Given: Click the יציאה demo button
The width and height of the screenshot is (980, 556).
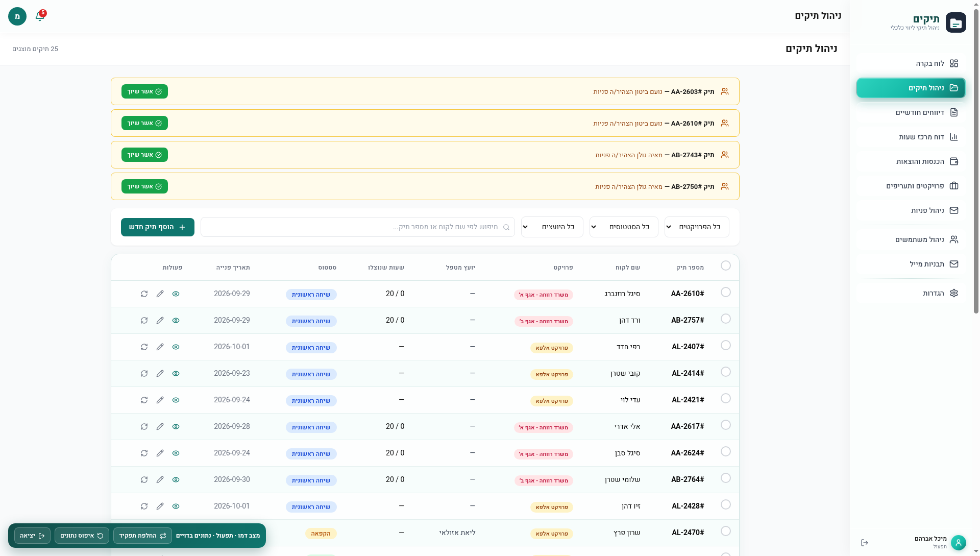Looking at the screenshot, I should click(32, 536).
